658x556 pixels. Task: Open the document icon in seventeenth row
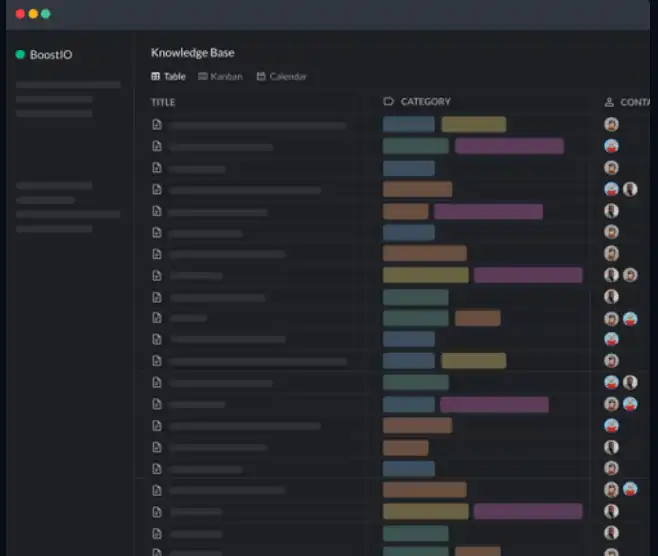coord(157,469)
